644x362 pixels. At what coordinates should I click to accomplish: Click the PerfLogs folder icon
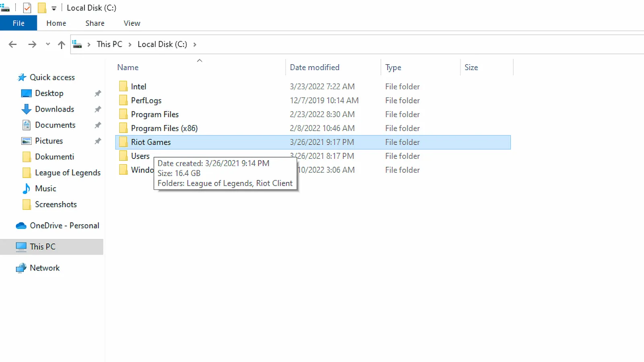(123, 101)
